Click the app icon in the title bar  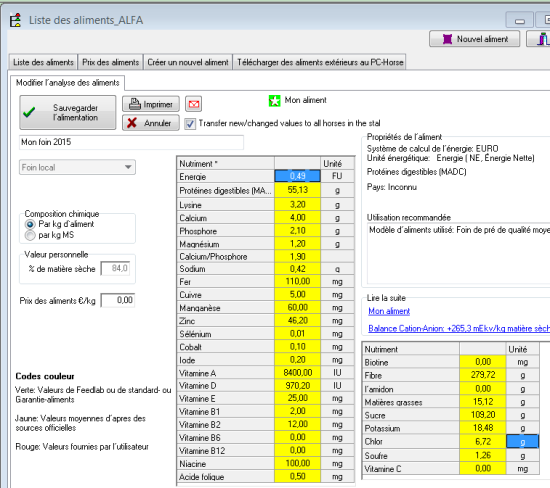coord(15,20)
